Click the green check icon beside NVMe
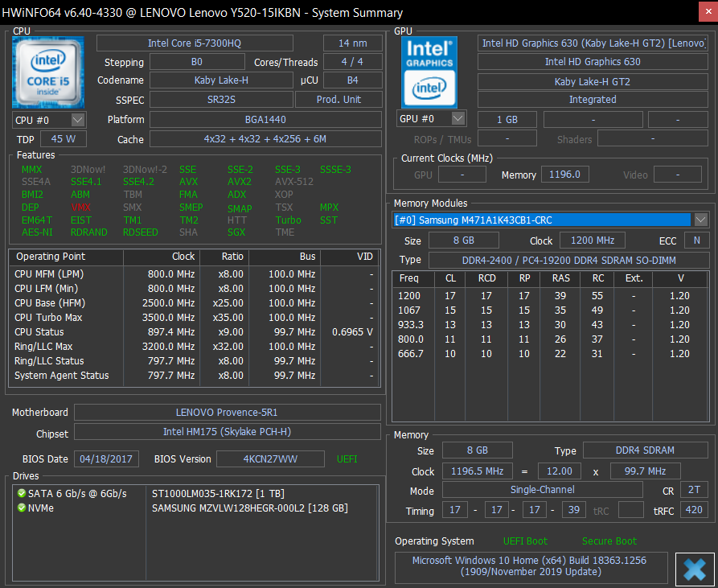Screen dimensions: 718x588 click(x=22, y=508)
